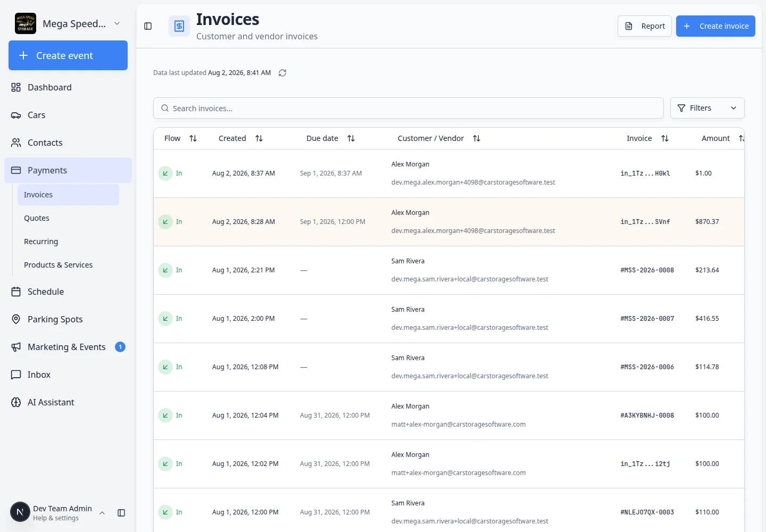
Task: Click the Marketing megaphone icon
Action: click(x=16, y=347)
